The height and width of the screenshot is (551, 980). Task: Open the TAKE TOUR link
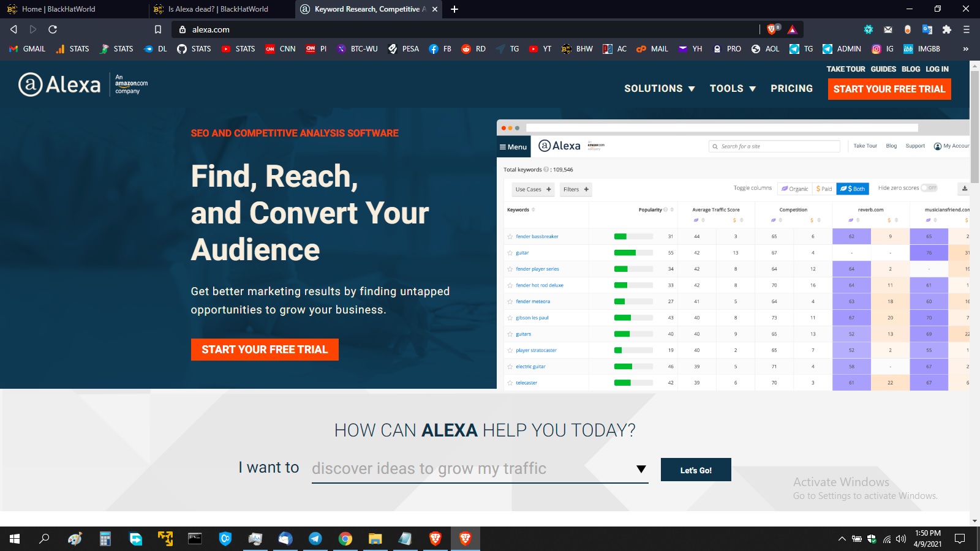pyautogui.click(x=846, y=69)
